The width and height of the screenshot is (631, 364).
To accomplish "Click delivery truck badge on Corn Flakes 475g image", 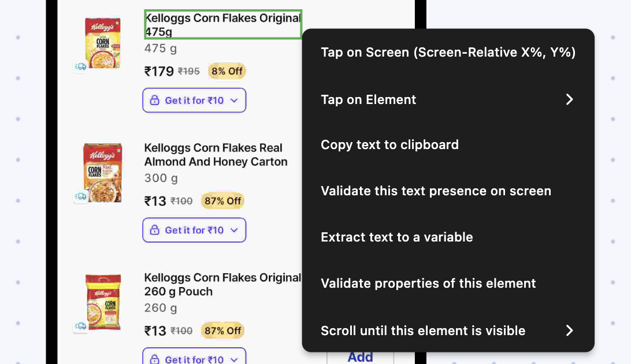I will coord(81,67).
